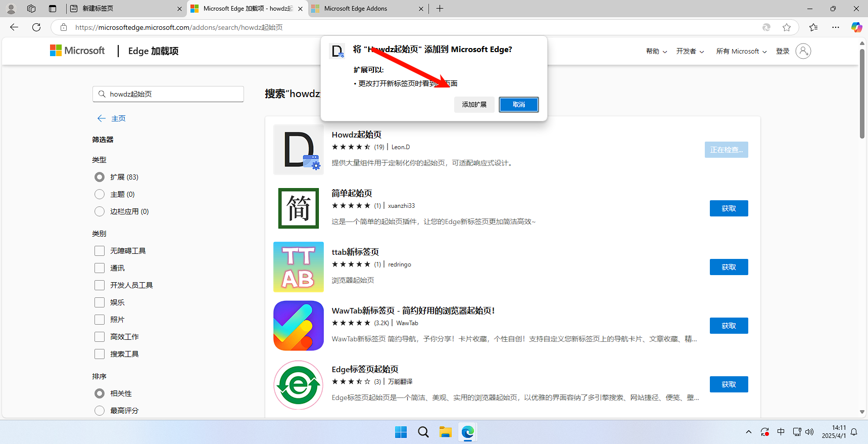Screen dimensions: 868x444
Task: Check the 娱乐 category checkbox
Action: click(x=100, y=302)
